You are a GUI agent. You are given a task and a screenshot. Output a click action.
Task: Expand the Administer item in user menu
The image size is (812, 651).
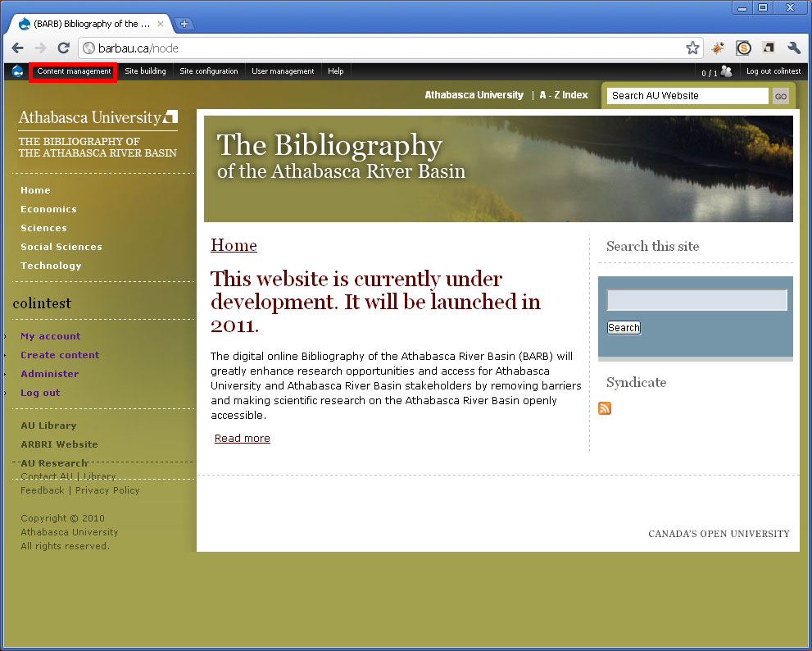pos(50,374)
